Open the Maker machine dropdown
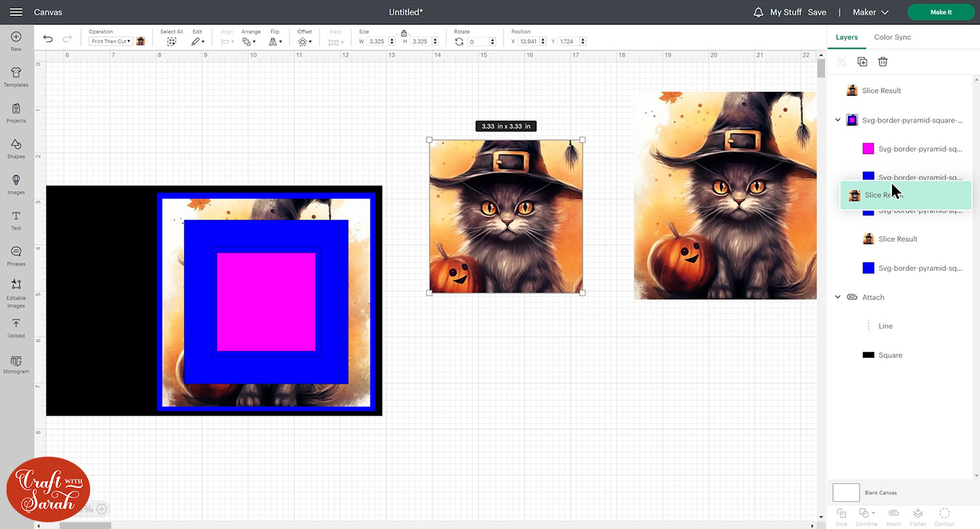The width and height of the screenshot is (980, 529). point(872,12)
